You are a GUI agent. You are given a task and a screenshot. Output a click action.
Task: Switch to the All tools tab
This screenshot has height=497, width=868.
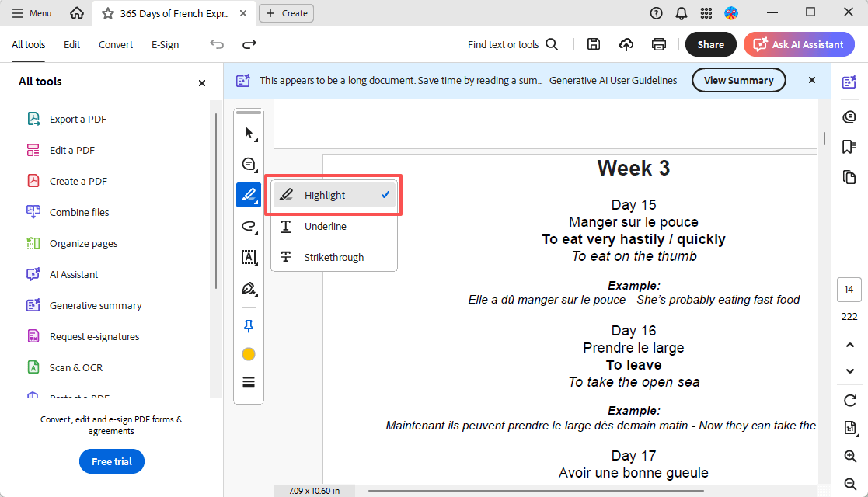click(x=28, y=45)
